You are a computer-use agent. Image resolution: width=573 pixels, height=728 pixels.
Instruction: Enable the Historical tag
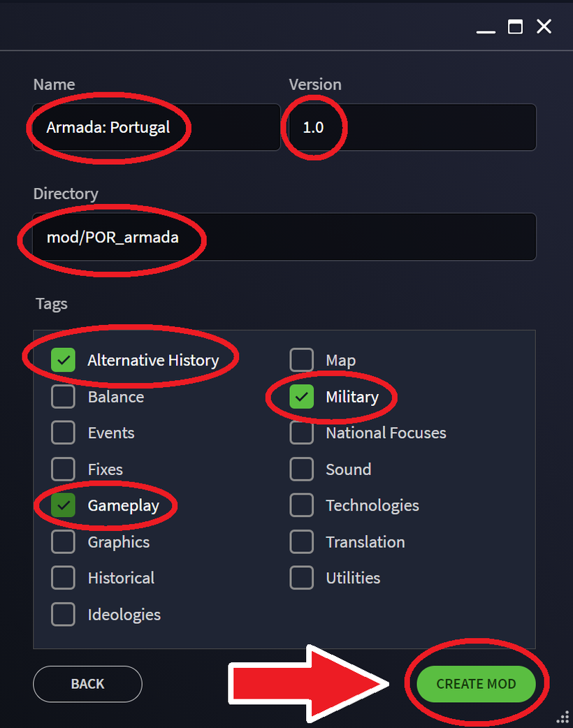63,578
